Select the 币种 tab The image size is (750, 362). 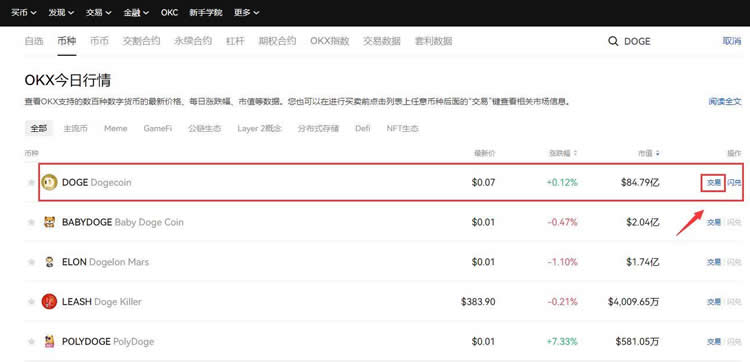point(66,41)
